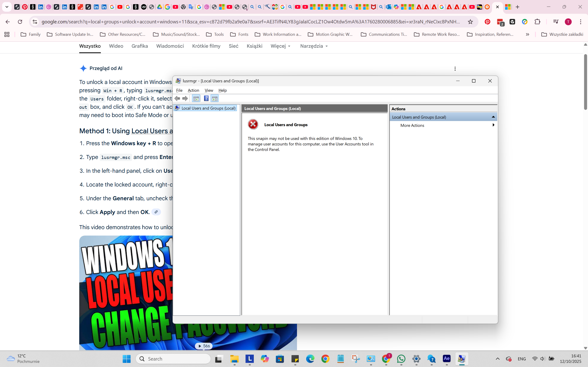Click the Windows taskbar Search field
The image size is (588, 367).
pos(173,359)
